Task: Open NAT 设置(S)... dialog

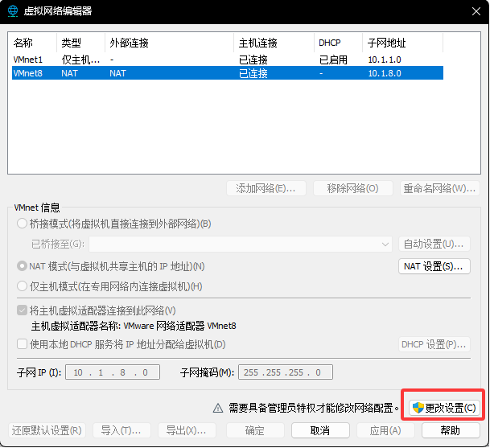Action: pyautogui.click(x=434, y=266)
